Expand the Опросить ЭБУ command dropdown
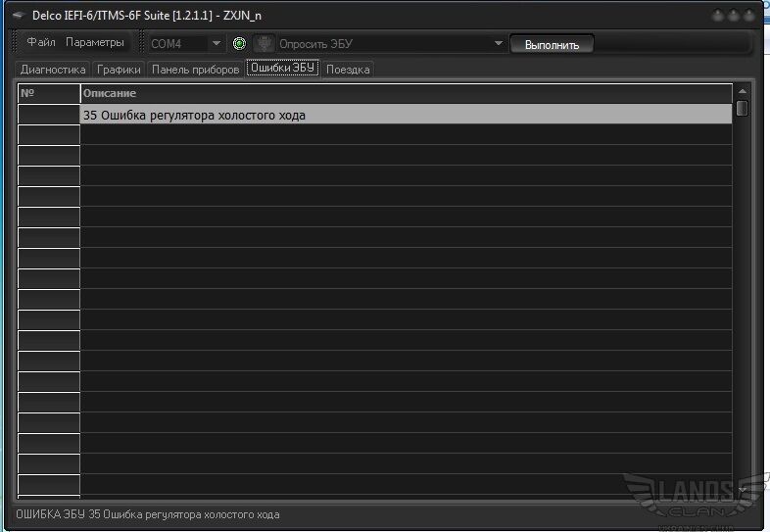 point(498,44)
